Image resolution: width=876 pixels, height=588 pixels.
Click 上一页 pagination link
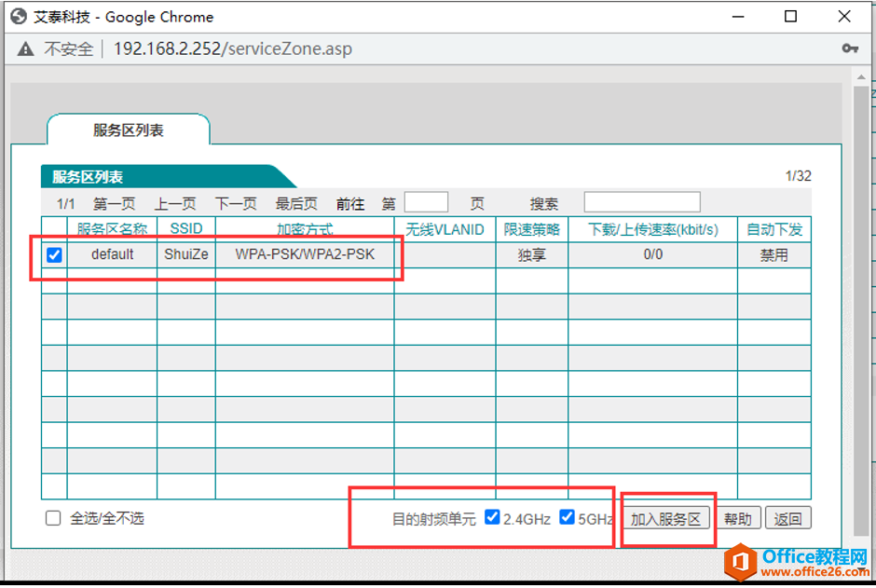click(175, 204)
